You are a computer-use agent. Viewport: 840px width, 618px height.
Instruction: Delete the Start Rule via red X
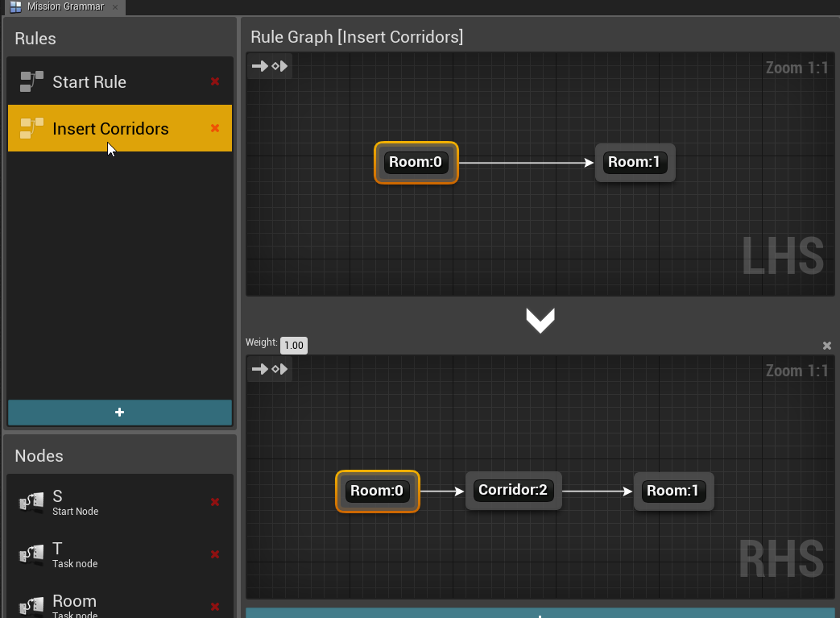click(215, 81)
